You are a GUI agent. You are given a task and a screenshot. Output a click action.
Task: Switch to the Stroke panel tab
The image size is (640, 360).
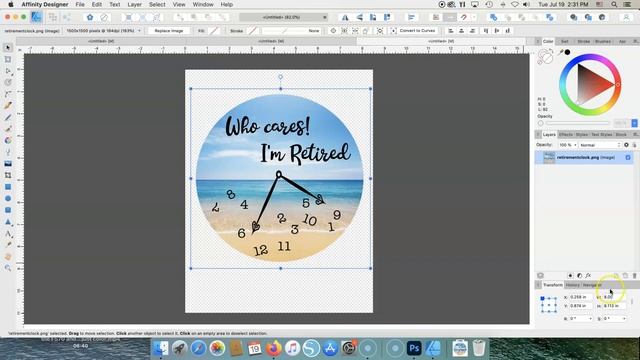point(584,42)
